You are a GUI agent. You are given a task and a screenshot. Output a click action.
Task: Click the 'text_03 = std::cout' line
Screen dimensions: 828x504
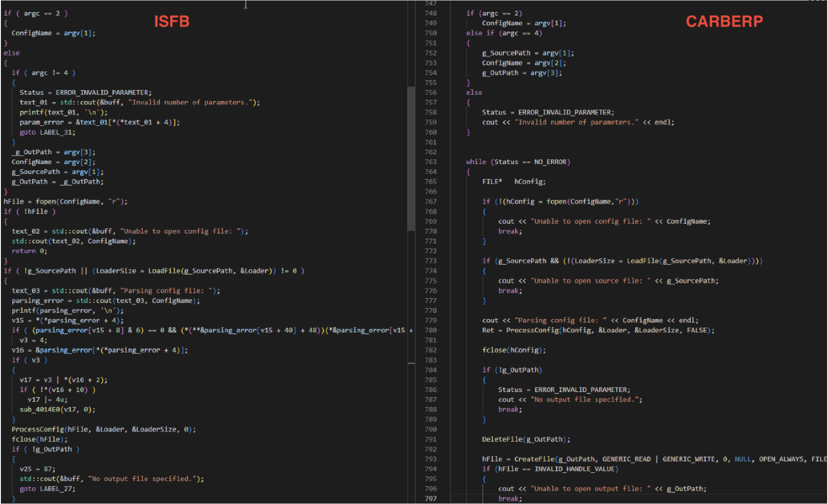[x=116, y=291]
